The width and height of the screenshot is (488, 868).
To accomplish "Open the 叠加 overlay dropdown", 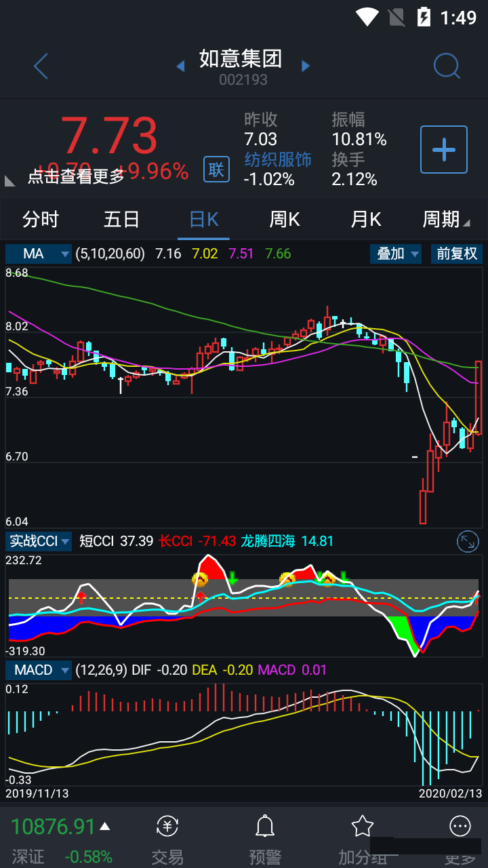I will [396, 254].
